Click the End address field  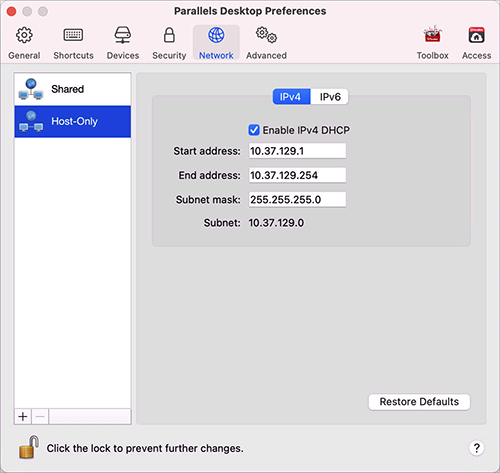coord(297,175)
